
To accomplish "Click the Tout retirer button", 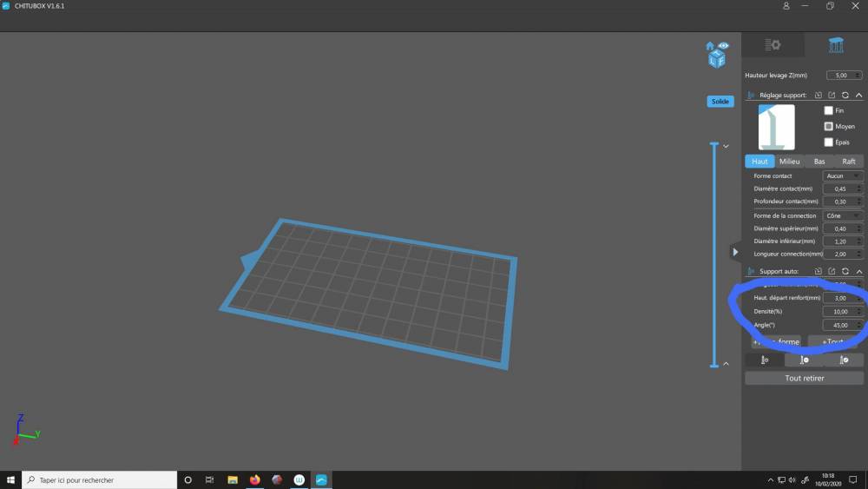I will click(805, 378).
